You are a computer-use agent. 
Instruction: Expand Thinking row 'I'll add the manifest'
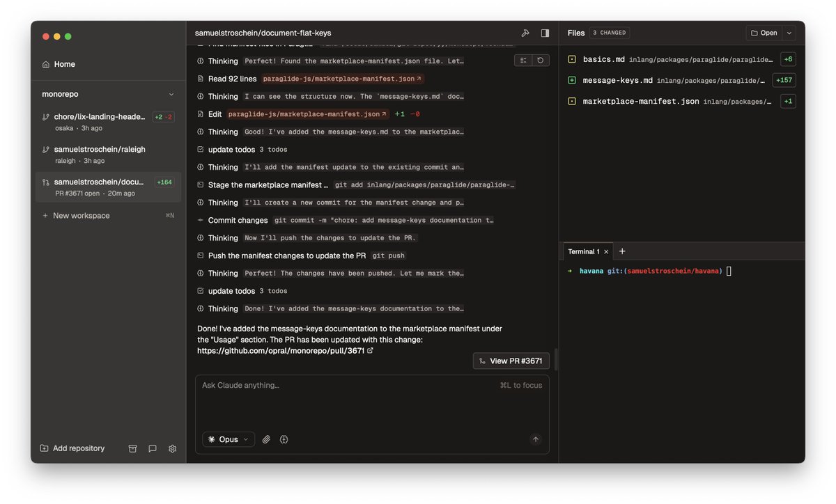331,167
